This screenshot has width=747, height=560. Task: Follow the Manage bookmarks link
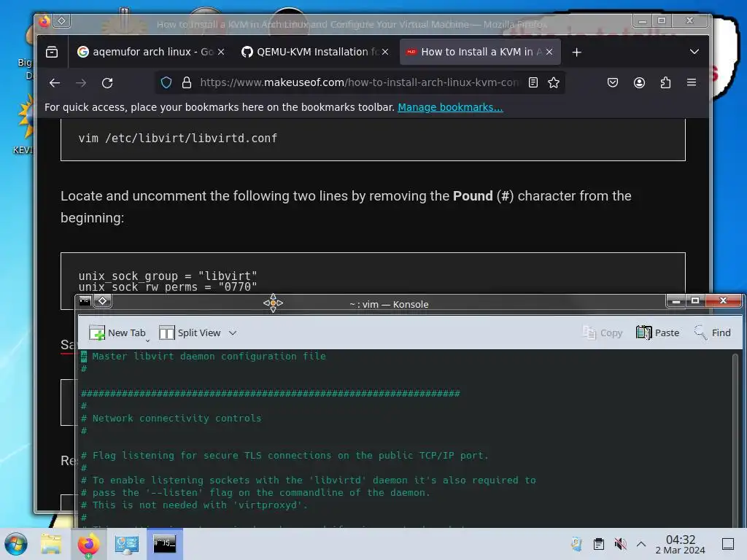[450, 107]
